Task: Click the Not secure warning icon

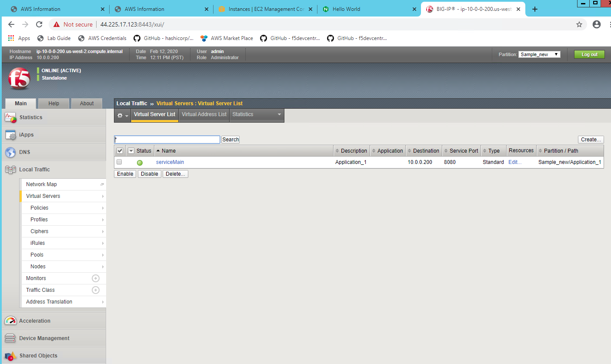Action: (x=57, y=24)
